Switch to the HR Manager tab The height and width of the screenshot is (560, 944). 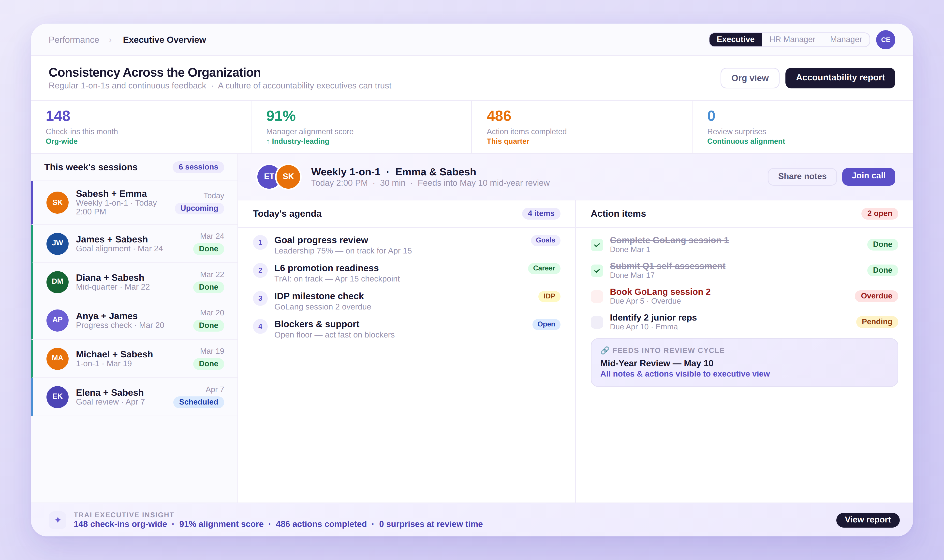coord(792,39)
